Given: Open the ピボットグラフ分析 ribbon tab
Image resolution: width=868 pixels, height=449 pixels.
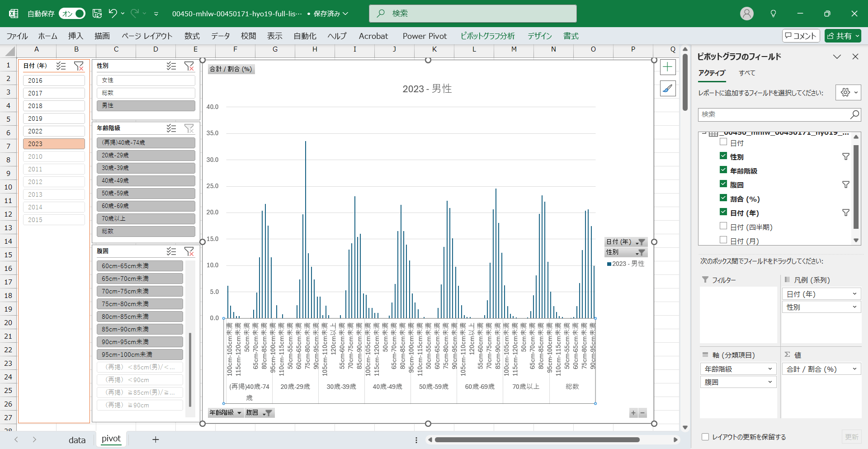Looking at the screenshot, I should pyautogui.click(x=487, y=36).
